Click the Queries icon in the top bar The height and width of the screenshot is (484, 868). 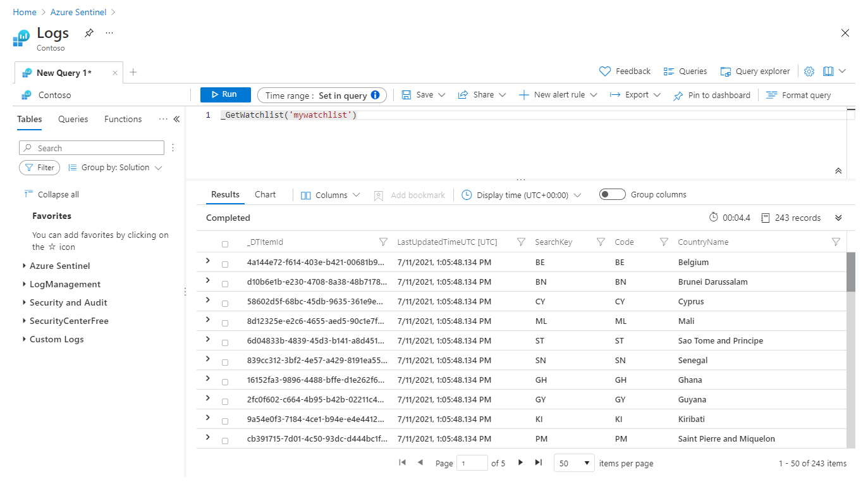[x=666, y=71]
